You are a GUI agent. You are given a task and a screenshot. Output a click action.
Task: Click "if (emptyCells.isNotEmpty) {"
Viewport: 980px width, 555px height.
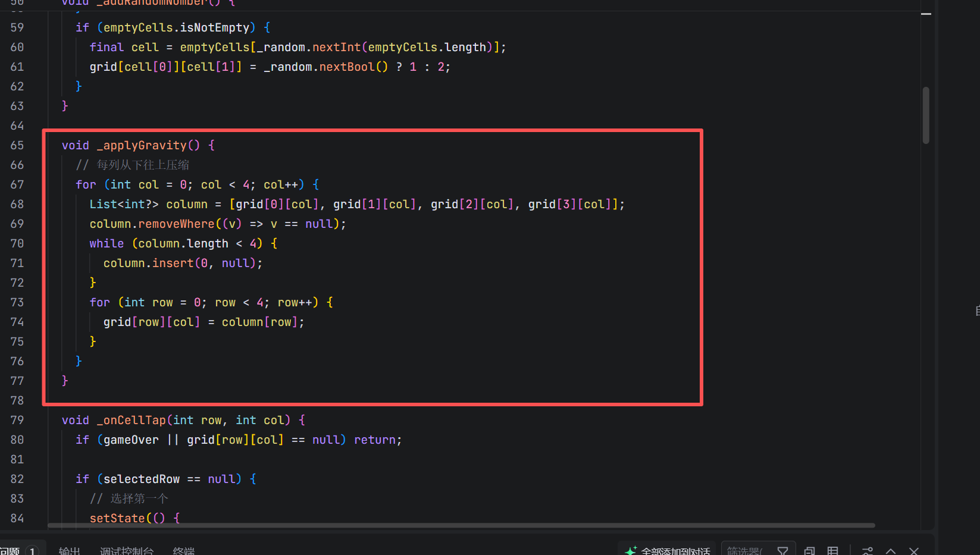pyautogui.click(x=173, y=27)
